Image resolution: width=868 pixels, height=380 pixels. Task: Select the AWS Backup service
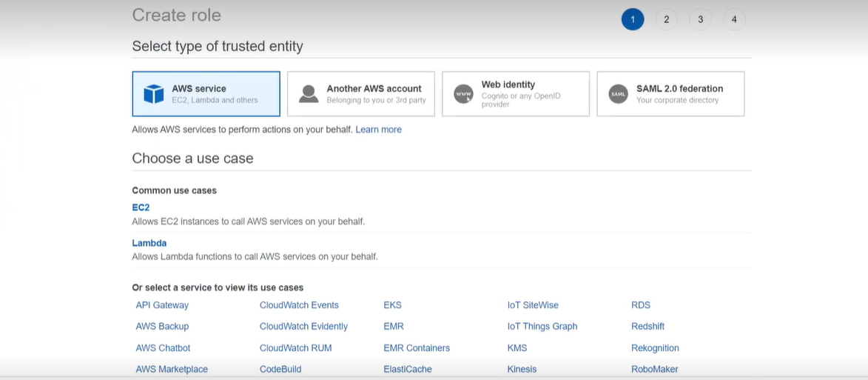162,326
